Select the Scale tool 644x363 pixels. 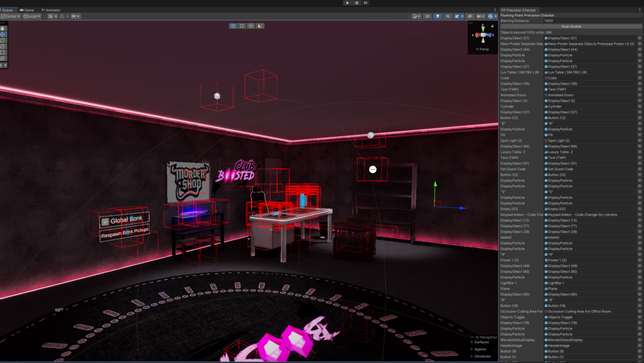click(3, 46)
